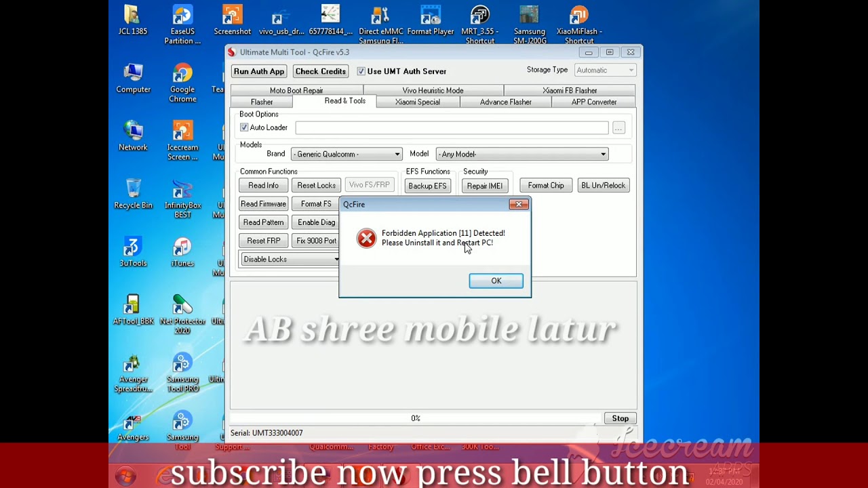Click the Format FS button

pyautogui.click(x=315, y=204)
